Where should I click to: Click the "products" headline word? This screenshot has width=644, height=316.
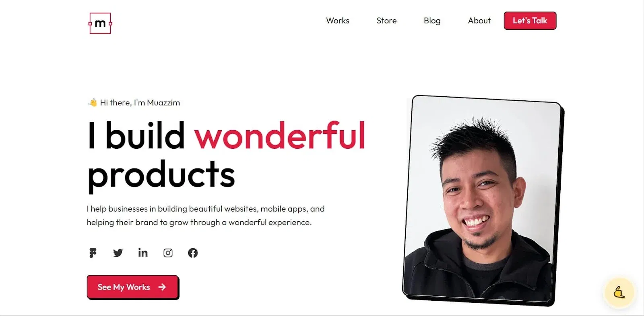[x=161, y=175]
